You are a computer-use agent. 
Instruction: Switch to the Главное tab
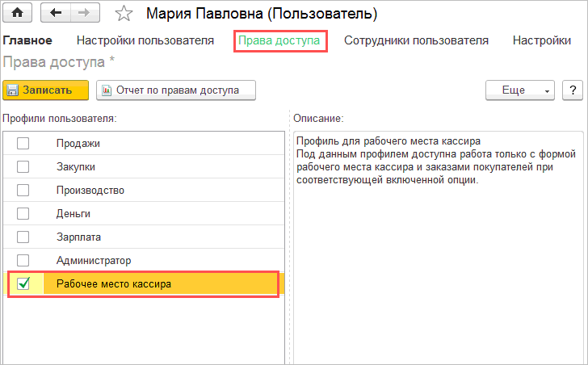(x=27, y=40)
